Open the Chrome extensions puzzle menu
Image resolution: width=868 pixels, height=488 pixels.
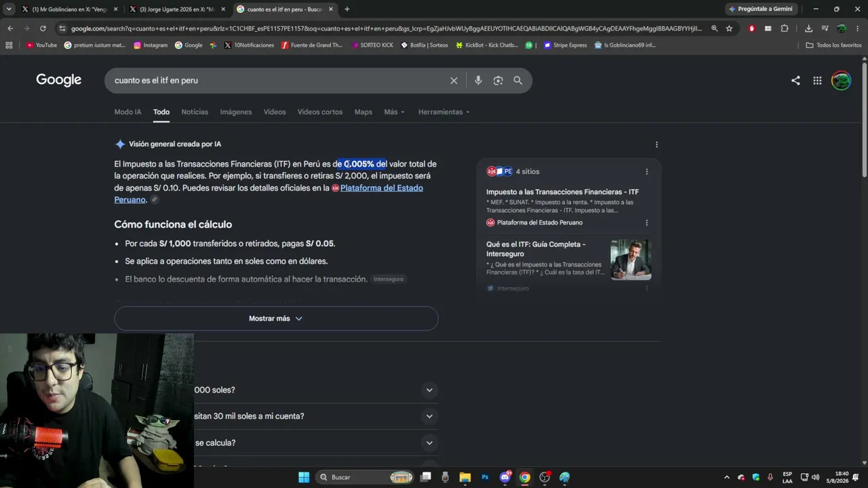pos(785,28)
